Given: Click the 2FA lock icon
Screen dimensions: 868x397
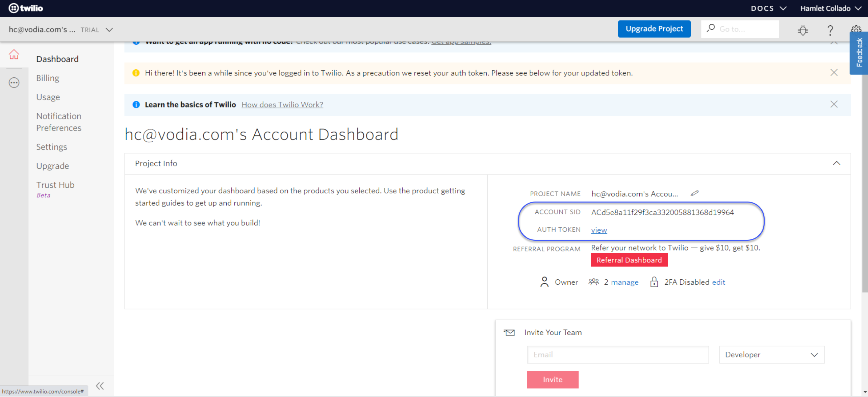Looking at the screenshot, I should (654, 282).
